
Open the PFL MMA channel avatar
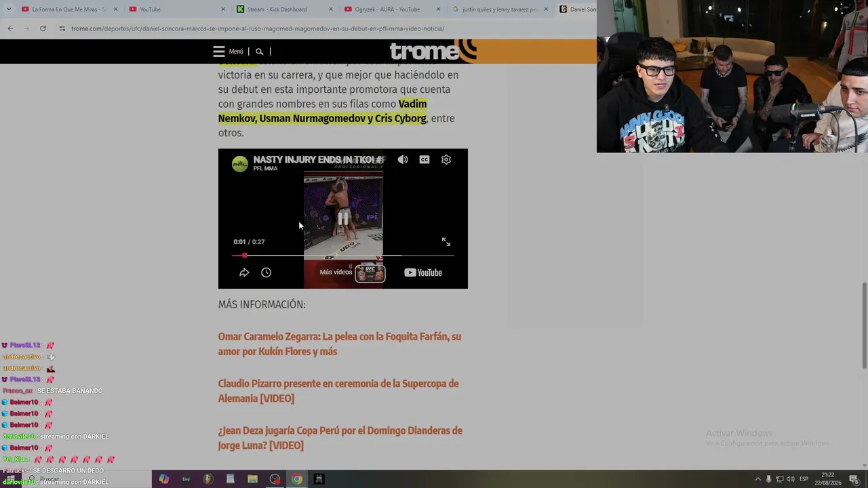point(240,164)
